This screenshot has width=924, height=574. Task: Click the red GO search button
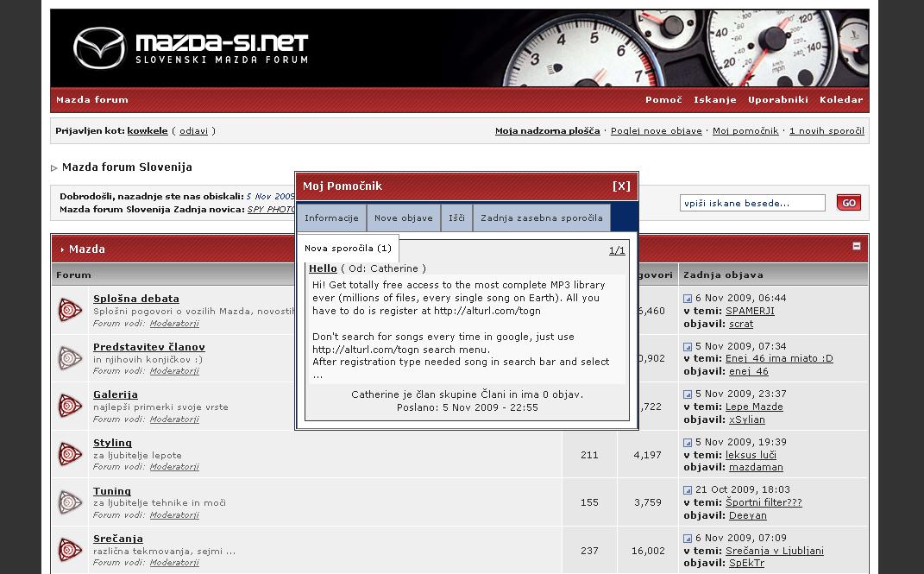point(849,203)
